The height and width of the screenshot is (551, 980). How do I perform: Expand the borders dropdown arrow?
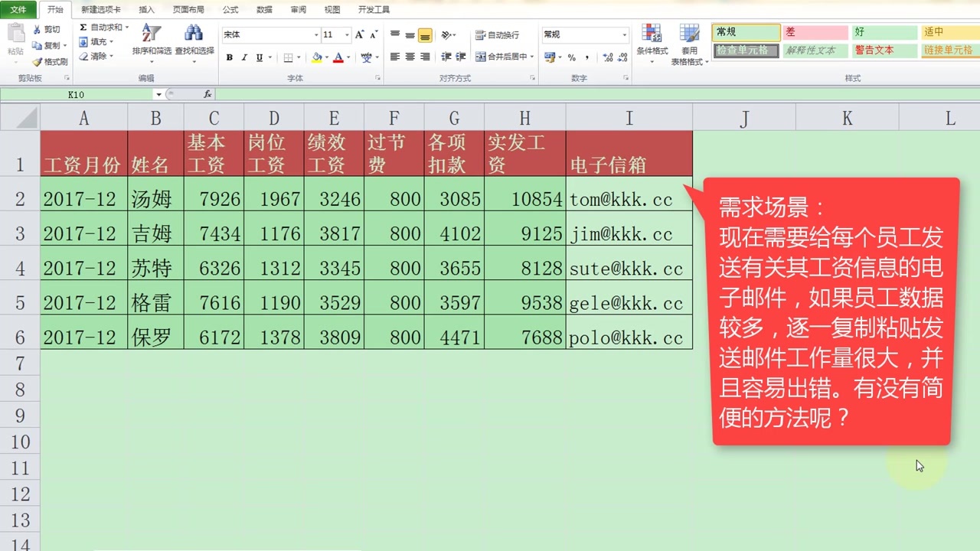click(299, 57)
